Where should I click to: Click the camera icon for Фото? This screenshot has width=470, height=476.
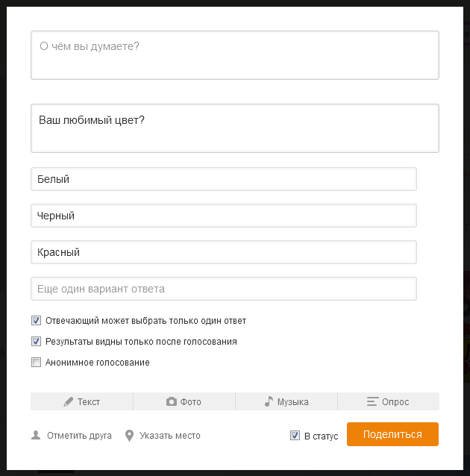point(172,401)
